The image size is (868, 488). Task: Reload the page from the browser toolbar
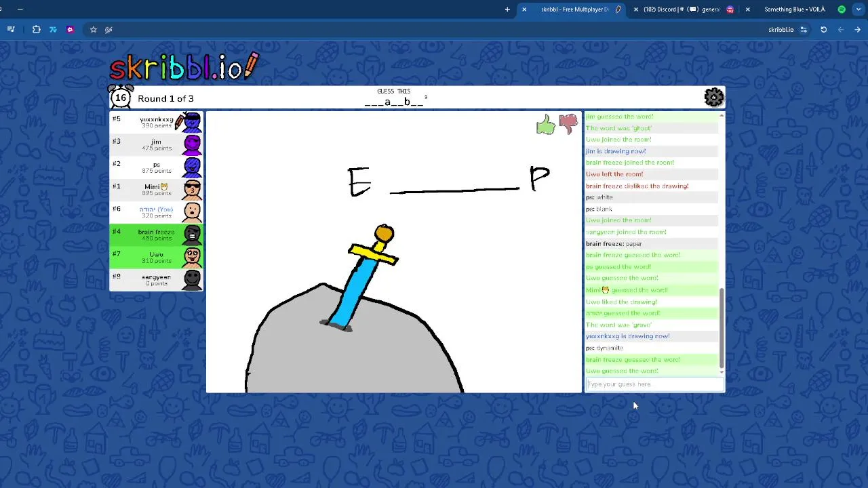[x=823, y=30]
